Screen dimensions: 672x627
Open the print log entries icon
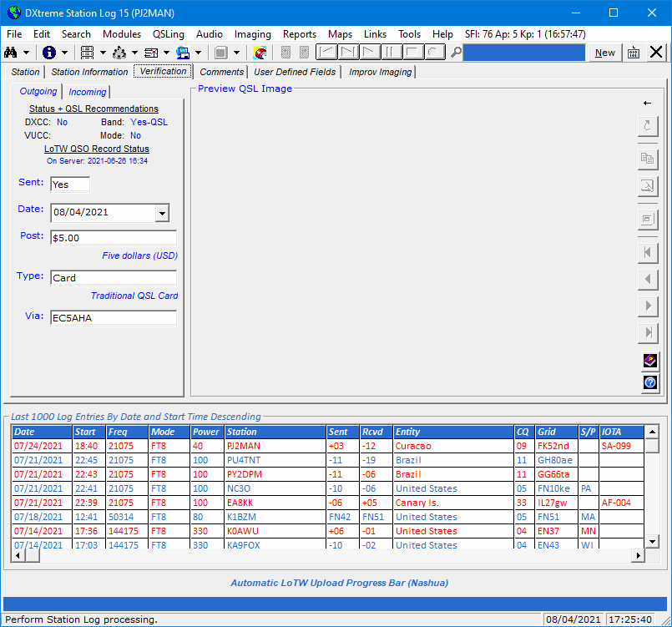pyautogui.click(x=89, y=52)
